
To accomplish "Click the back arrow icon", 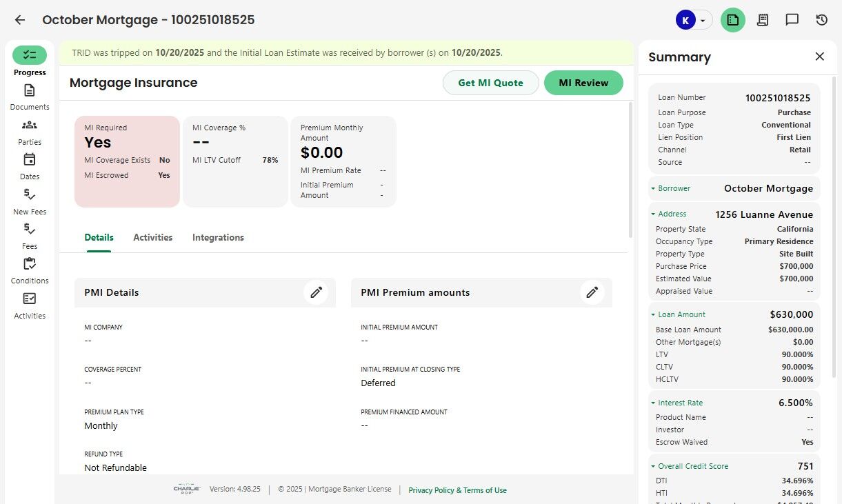I will pos(20,20).
